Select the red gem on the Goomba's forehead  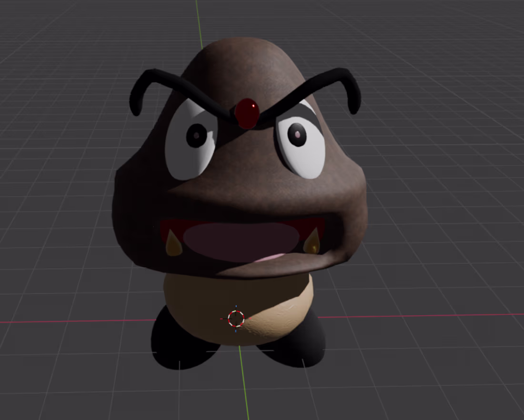click(247, 114)
